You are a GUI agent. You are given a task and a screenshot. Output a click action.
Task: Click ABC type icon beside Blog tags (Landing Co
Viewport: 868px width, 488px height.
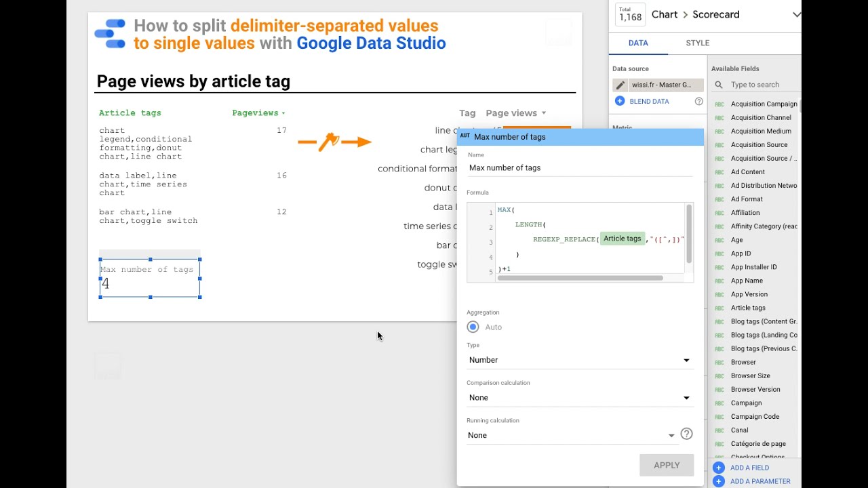click(x=719, y=335)
